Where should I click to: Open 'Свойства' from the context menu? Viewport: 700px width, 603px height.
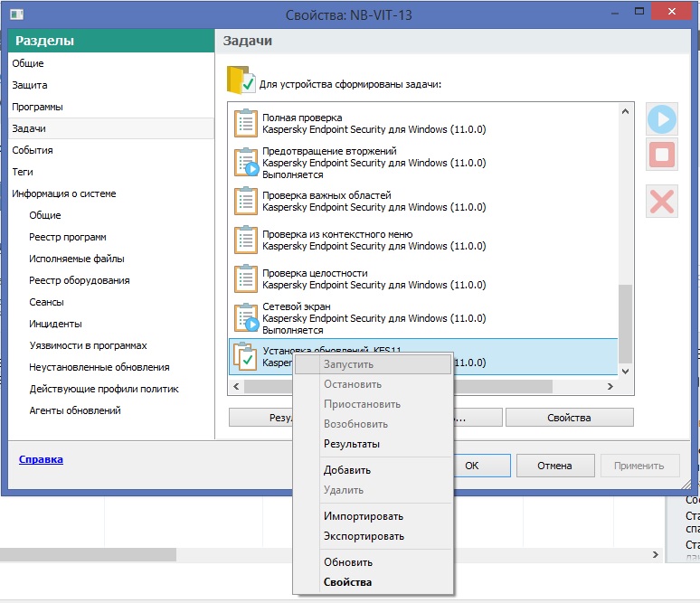(x=347, y=582)
